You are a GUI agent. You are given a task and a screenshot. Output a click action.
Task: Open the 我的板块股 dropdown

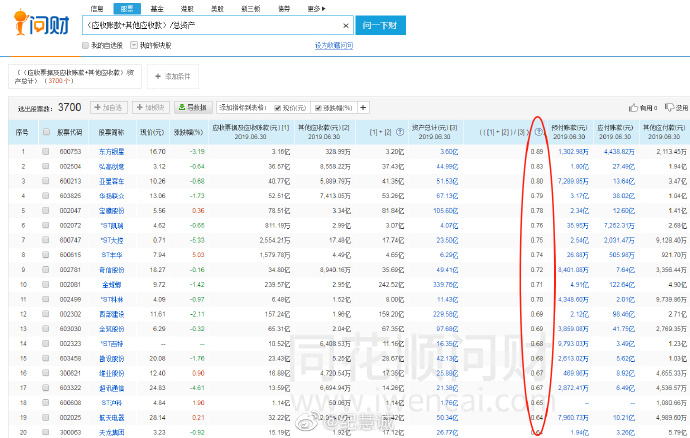click(134, 45)
